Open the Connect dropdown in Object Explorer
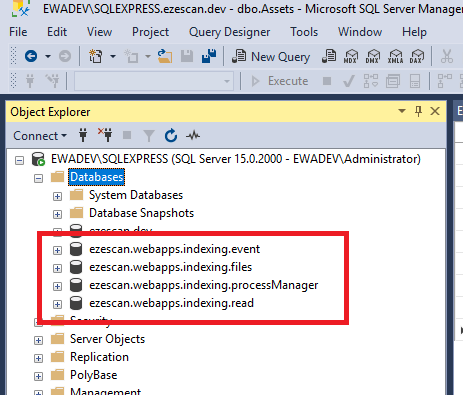This screenshot has height=395, width=463. (40, 136)
